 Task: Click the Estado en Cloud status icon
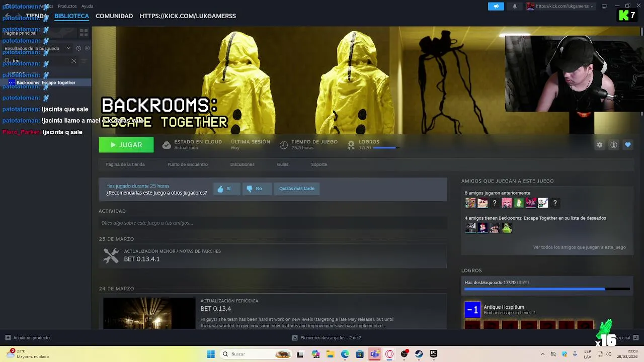(x=167, y=145)
